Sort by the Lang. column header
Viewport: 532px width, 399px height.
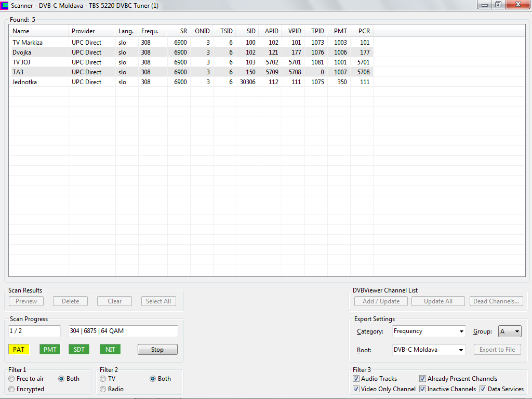point(127,31)
